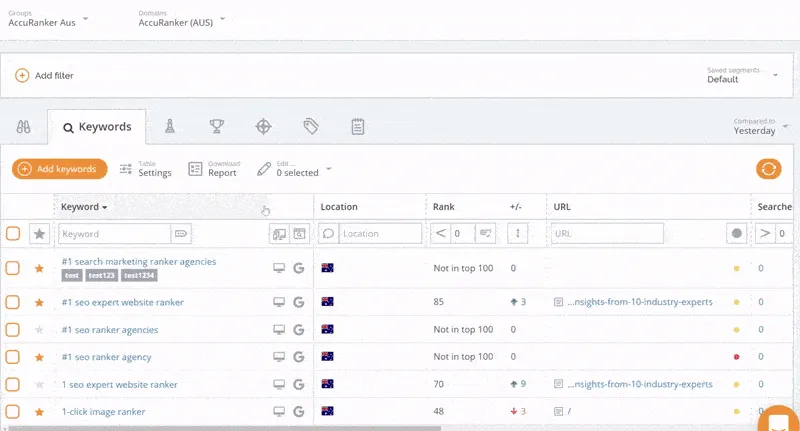
Task: Star the #1 seo ranker agencies keyword
Action: click(x=39, y=330)
